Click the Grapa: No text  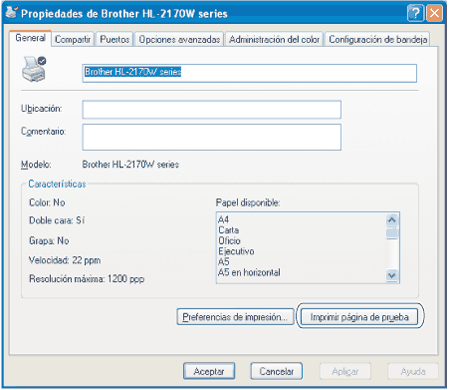(x=49, y=240)
